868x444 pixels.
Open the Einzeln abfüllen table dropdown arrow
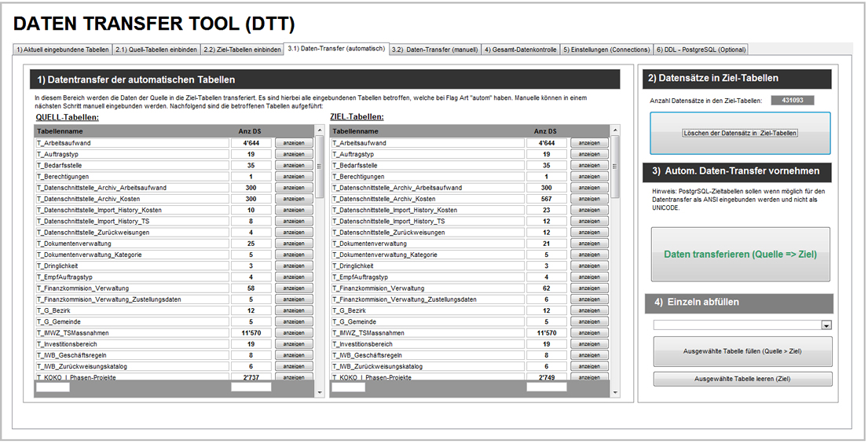(x=826, y=325)
